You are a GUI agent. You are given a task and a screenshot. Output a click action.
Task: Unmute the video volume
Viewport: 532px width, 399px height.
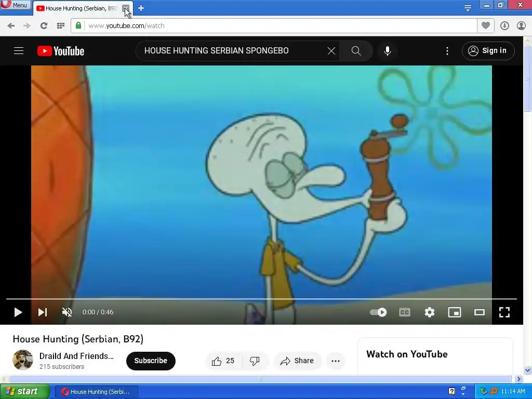(67, 312)
